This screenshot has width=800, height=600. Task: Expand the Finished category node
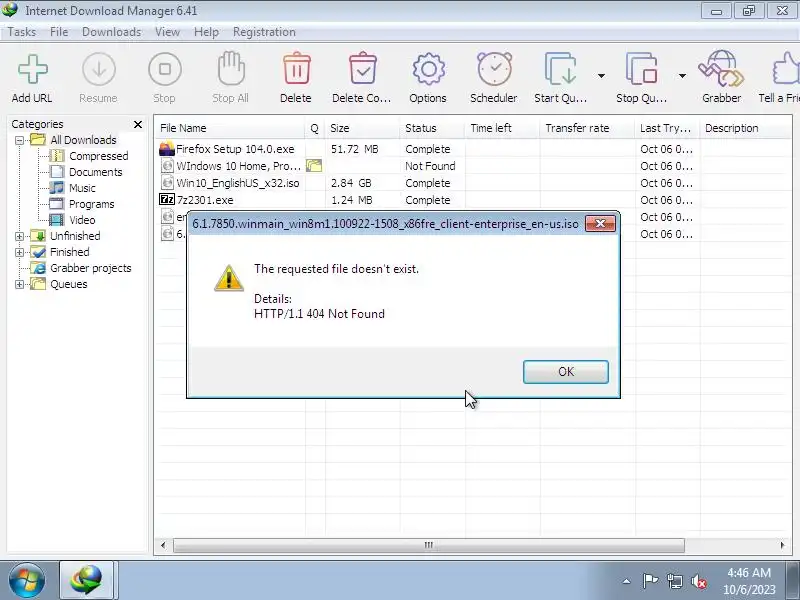tap(19, 252)
